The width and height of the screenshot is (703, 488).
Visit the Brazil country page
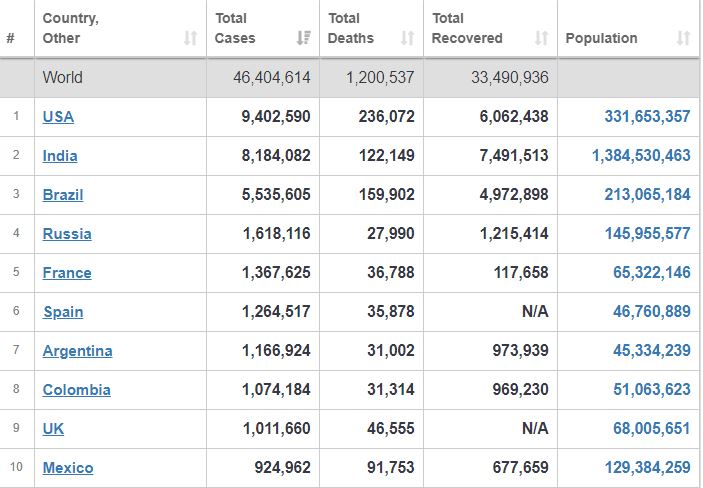click(x=63, y=195)
